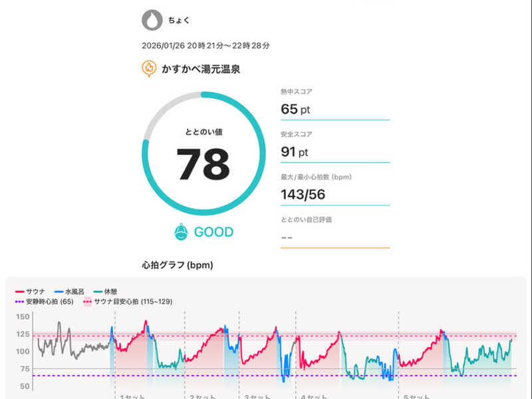Click the red サウナ legend marker

click(20, 292)
